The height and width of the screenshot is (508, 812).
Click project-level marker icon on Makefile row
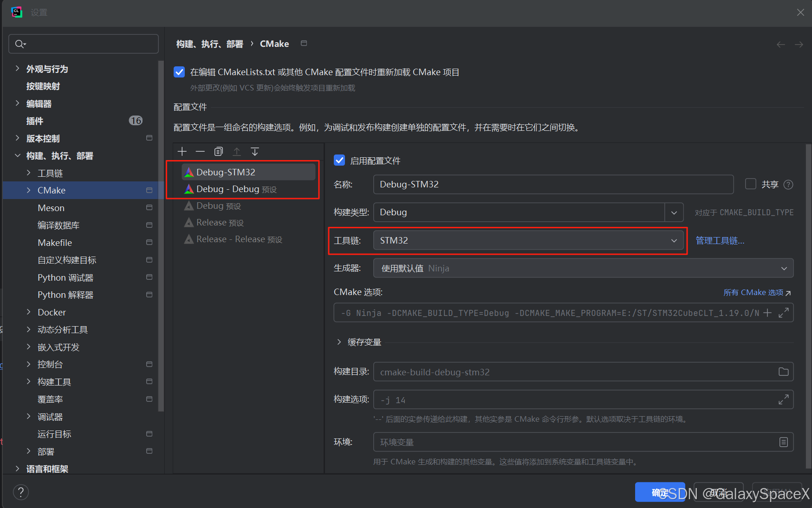tap(149, 242)
